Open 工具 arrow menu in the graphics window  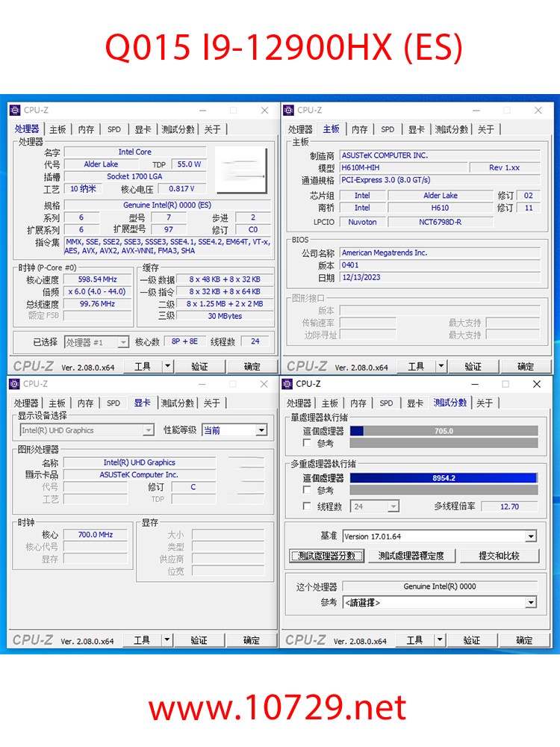point(167,641)
